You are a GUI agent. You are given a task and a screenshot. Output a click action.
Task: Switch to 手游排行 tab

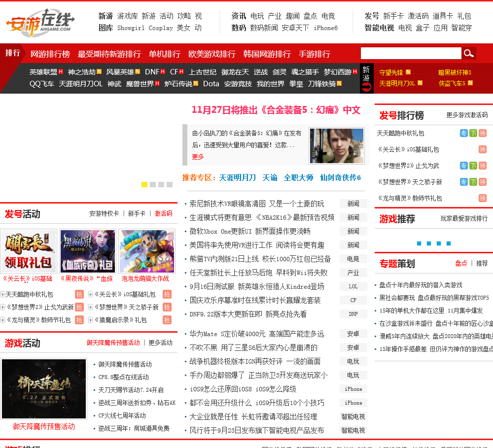coord(315,54)
